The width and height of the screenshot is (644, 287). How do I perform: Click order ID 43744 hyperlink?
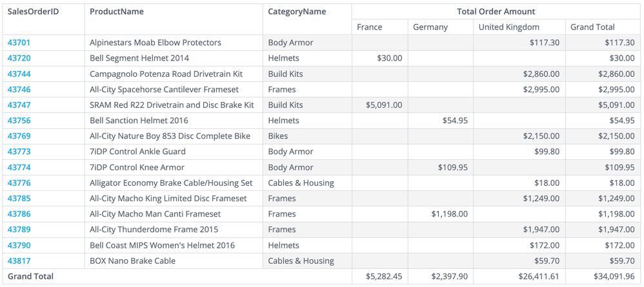(x=19, y=74)
